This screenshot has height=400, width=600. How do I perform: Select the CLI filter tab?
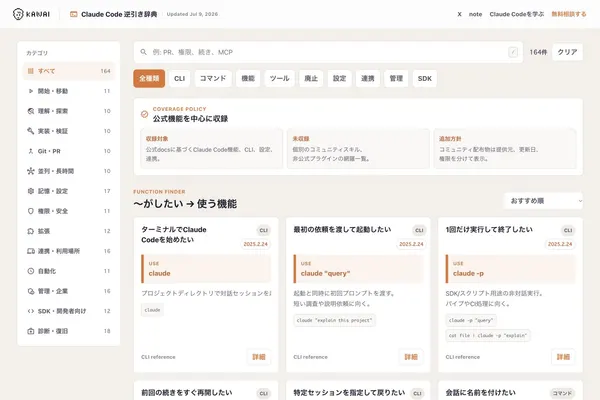[179, 78]
